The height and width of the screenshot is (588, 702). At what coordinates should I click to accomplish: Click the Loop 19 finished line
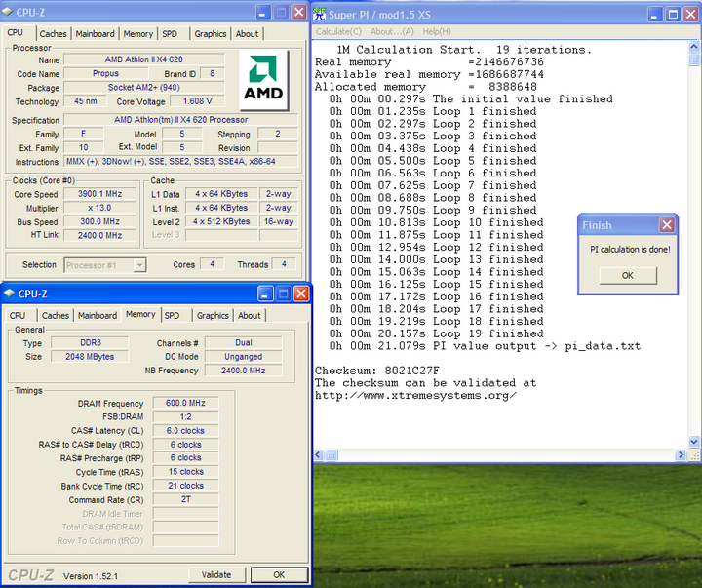coord(437,333)
